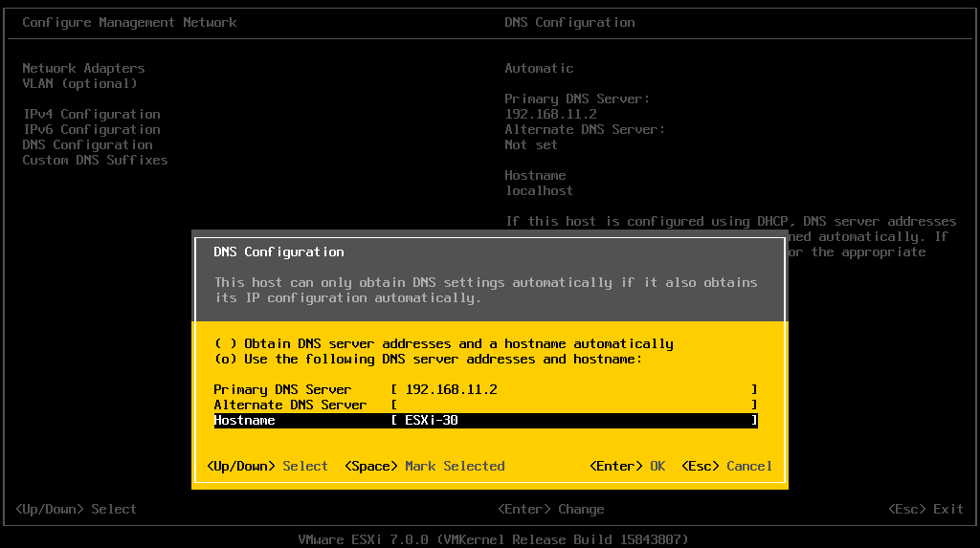This screenshot has height=548, width=980.
Task: Select use the following DNS addresses radio
Action: pyautogui.click(x=225, y=359)
